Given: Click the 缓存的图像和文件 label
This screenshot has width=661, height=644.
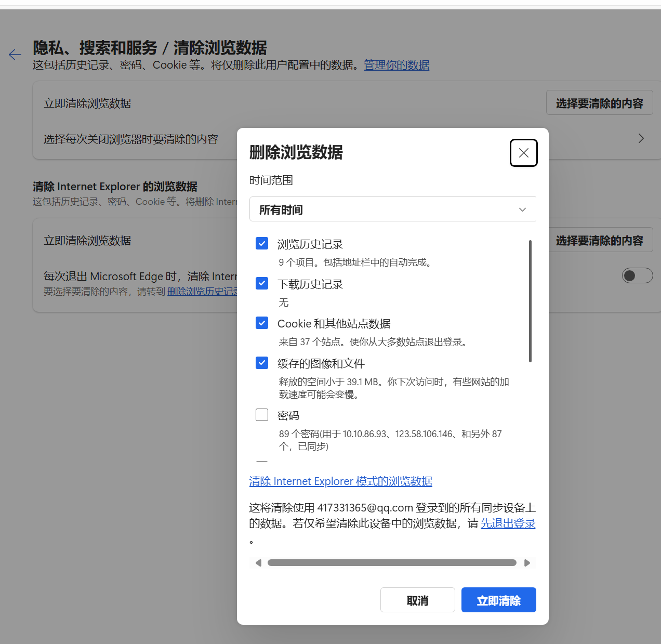Looking at the screenshot, I should click(321, 363).
